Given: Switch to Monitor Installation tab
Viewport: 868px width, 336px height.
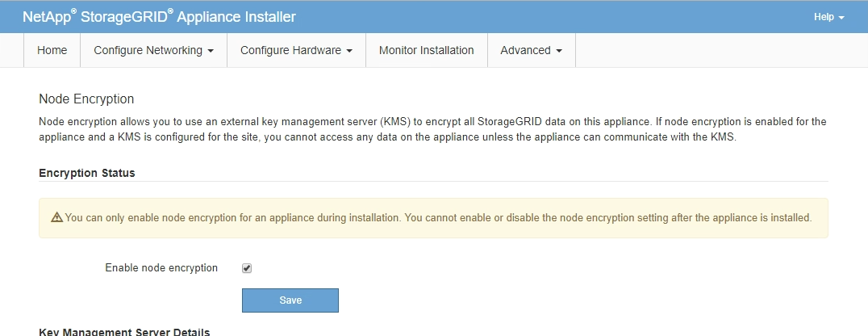Looking at the screenshot, I should coord(426,50).
